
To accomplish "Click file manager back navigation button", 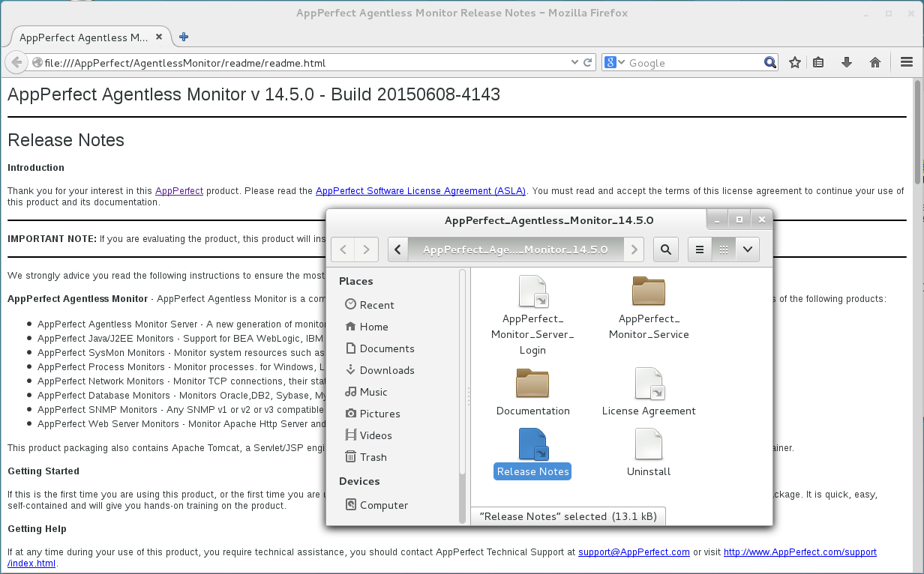I will [343, 250].
